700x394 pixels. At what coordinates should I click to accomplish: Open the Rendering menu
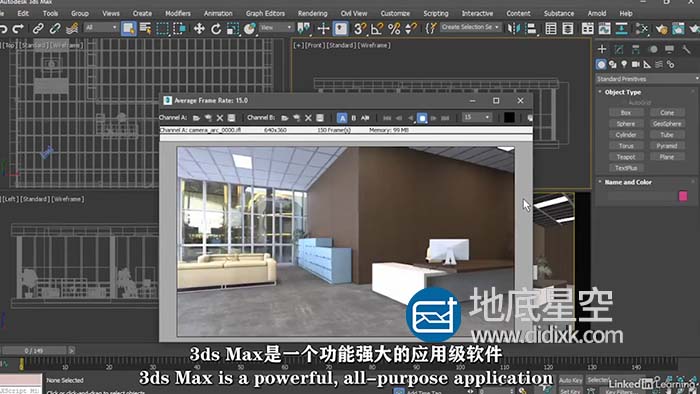tap(312, 13)
